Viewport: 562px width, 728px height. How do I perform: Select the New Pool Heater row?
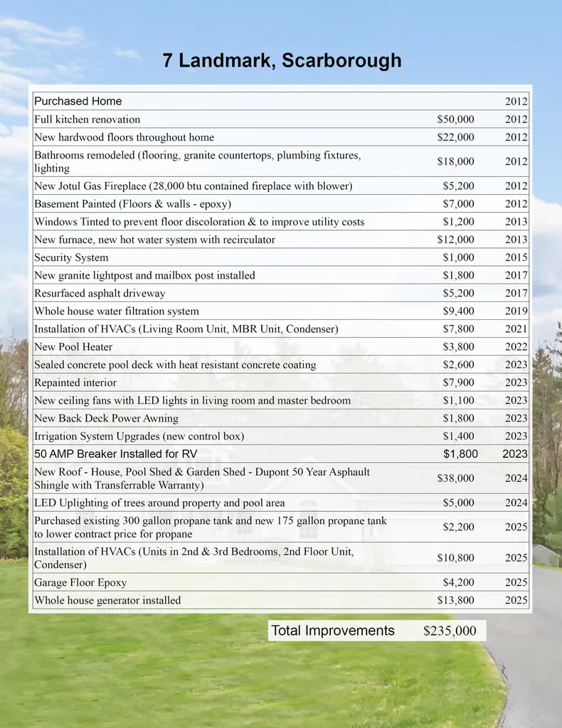pos(281,347)
